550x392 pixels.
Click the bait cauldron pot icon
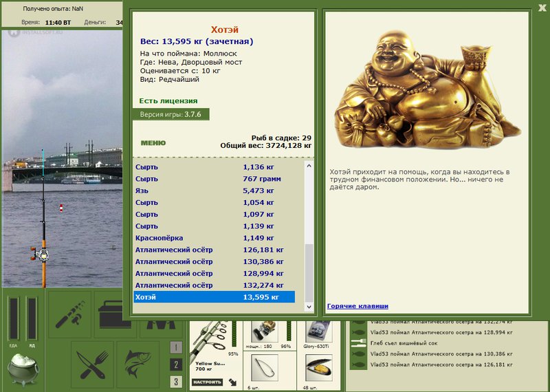pyautogui.click(x=23, y=369)
